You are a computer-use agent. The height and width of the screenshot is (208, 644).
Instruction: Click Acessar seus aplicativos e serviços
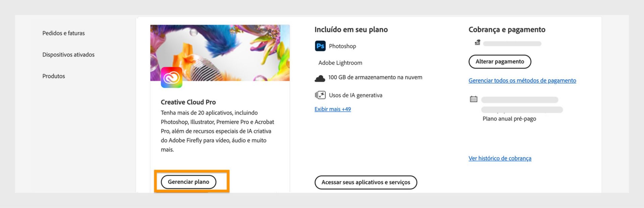pyautogui.click(x=366, y=182)
